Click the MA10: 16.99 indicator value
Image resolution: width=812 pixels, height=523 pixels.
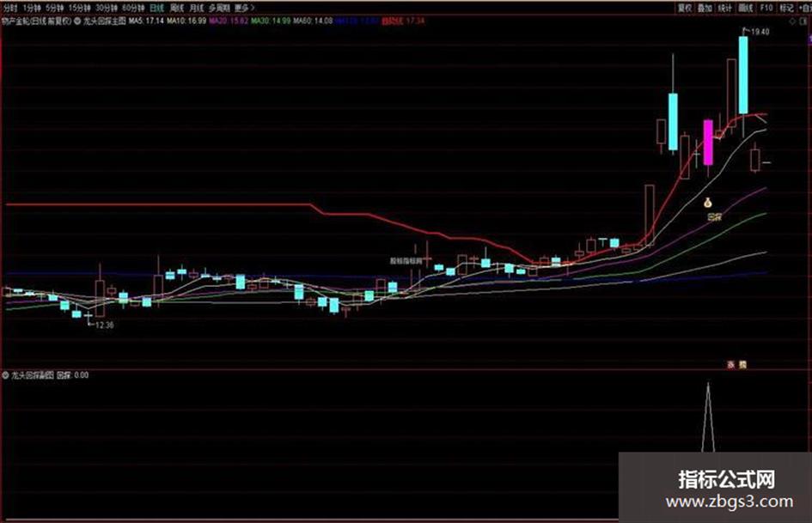tap(186, 21)
